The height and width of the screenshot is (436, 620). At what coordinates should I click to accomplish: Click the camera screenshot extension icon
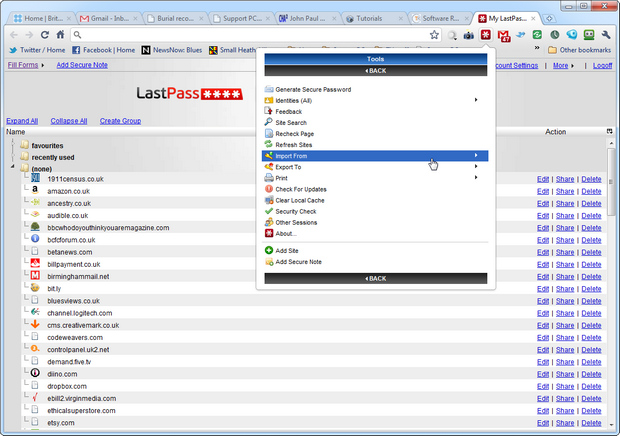pos(469,35)
